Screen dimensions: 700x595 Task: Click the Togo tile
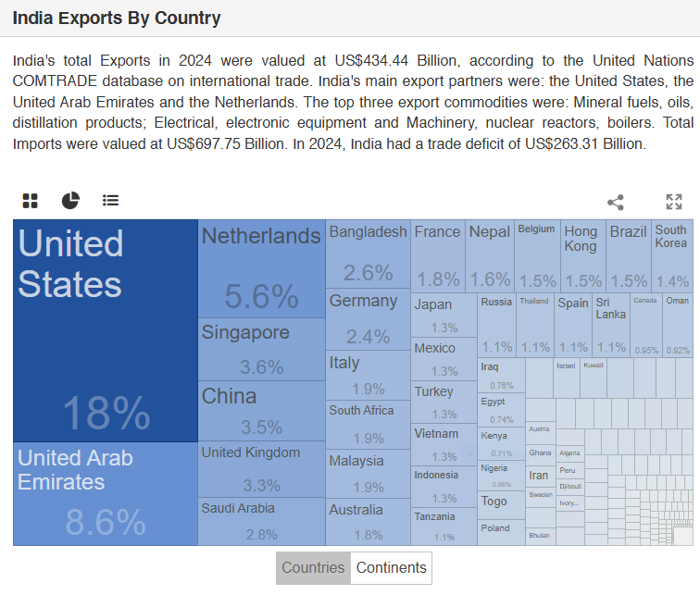pos(501,505)
